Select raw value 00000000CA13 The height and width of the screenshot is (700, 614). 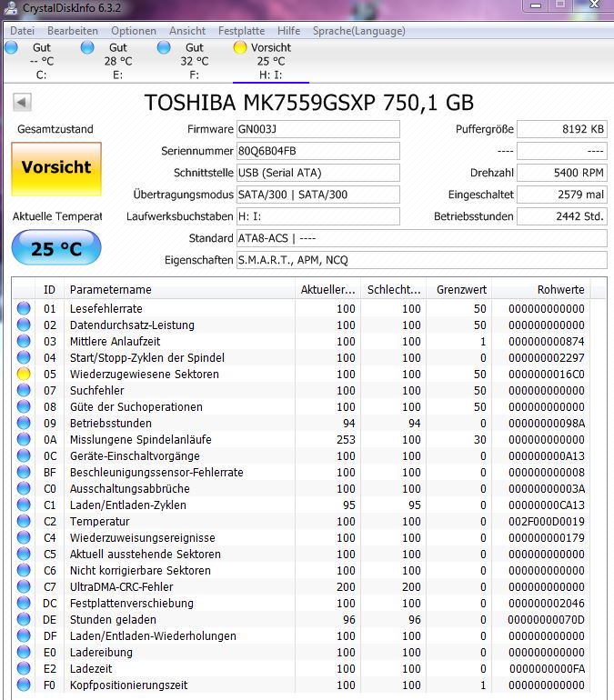[x=546, y=505]
